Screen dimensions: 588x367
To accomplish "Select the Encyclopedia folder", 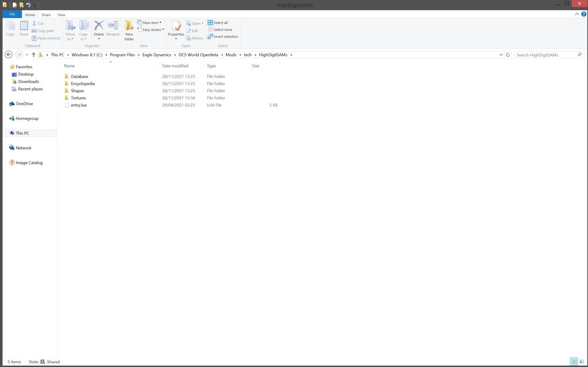I will [x=82, y=84].
